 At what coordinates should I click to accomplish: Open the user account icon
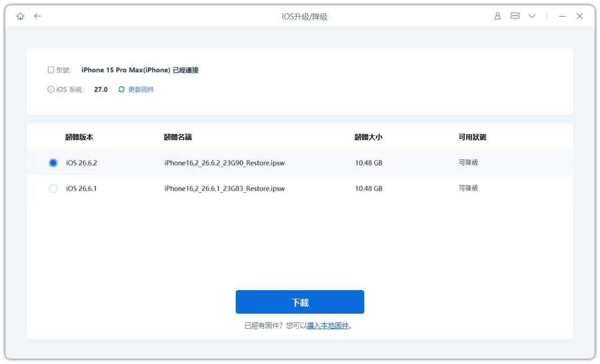coord(498,16)
